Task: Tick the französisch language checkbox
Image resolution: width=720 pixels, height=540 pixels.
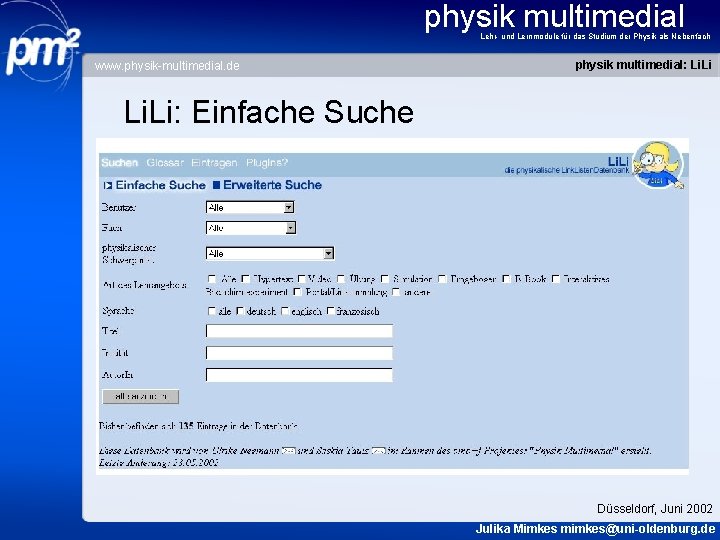Action: click(x=330, y=311)
